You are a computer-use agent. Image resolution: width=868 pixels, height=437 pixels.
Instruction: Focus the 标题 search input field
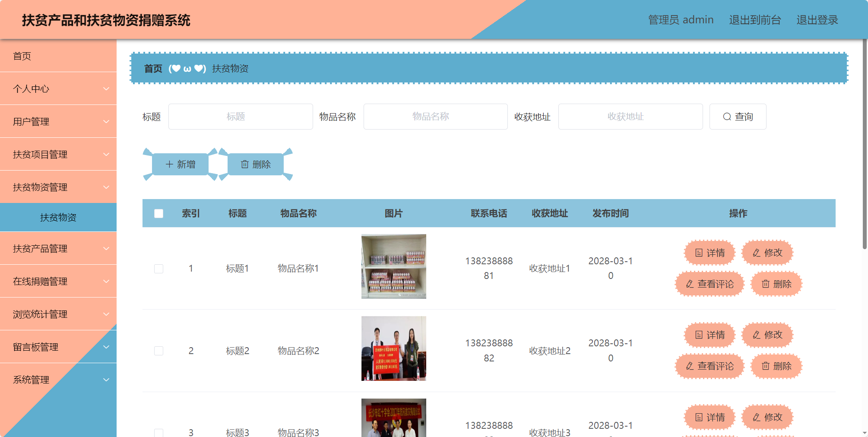pos(241,117)
